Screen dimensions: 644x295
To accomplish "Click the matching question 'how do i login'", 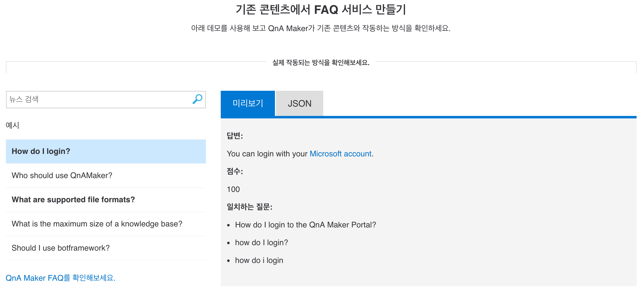I will tap(259, 260).
